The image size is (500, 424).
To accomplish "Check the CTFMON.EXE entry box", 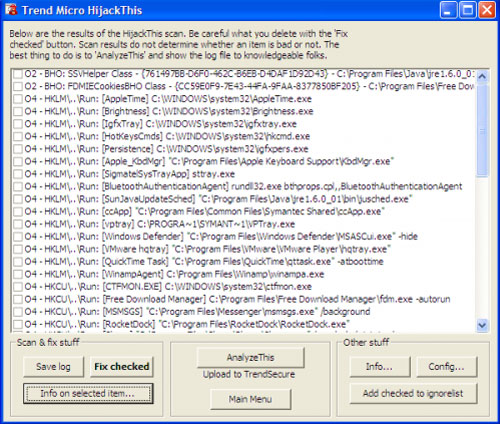I will pyautogui.click(x=18, y=286).
